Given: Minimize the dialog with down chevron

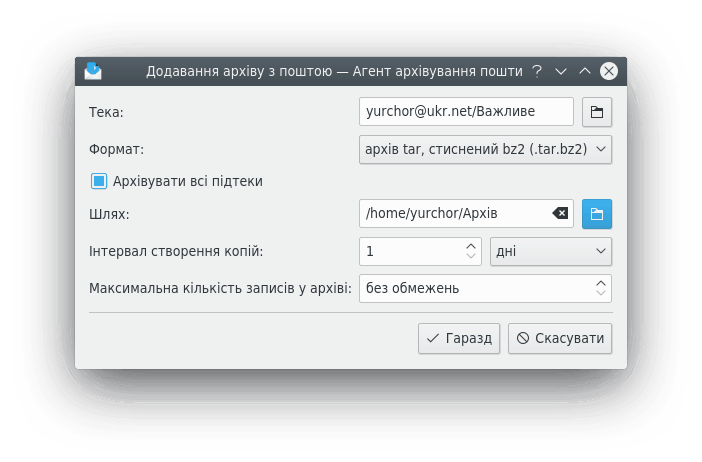Looking at the screenshot, I should (561, 71).
